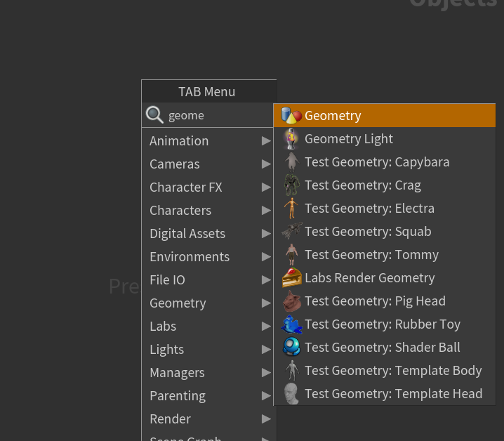Open the Characters category
This screenshot has height=441, width=504.
[208, 211]
